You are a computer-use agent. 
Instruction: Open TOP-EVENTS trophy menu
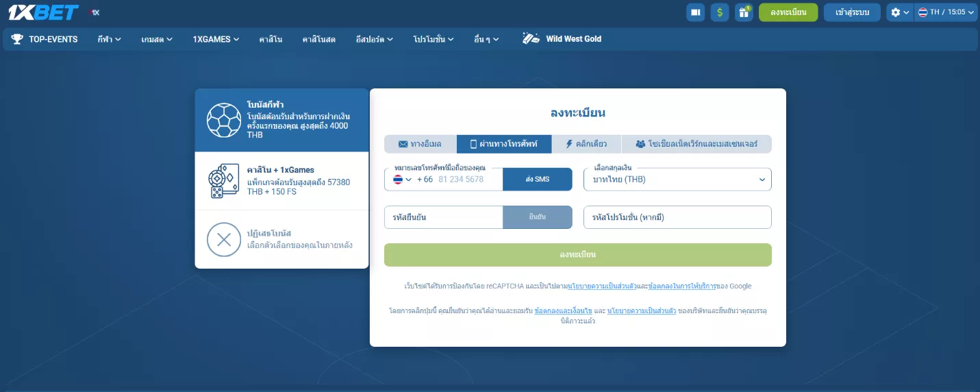[45, 39]
